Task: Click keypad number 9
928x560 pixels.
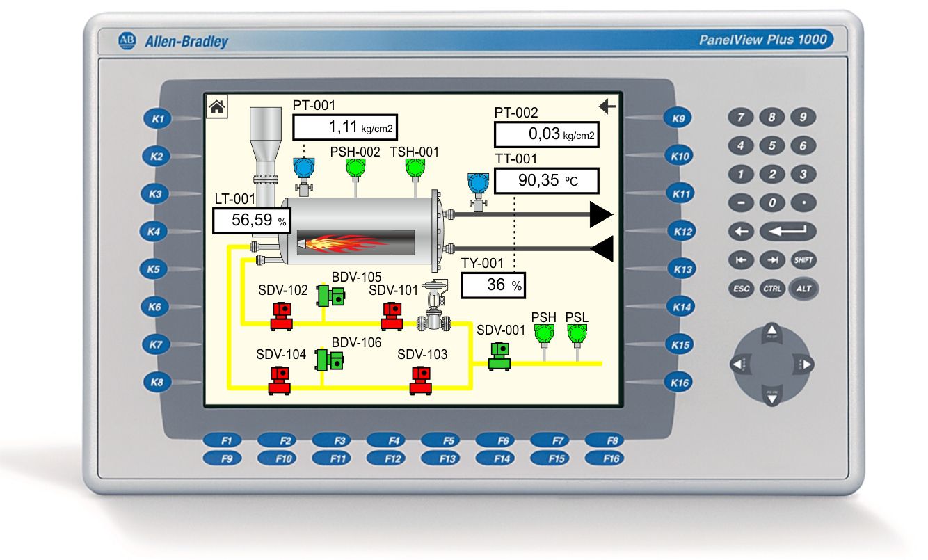Action: pos(803,118)
